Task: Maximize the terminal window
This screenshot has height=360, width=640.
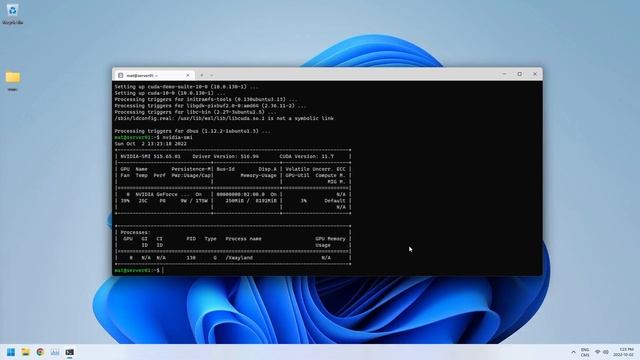Action: click(520, 74)
